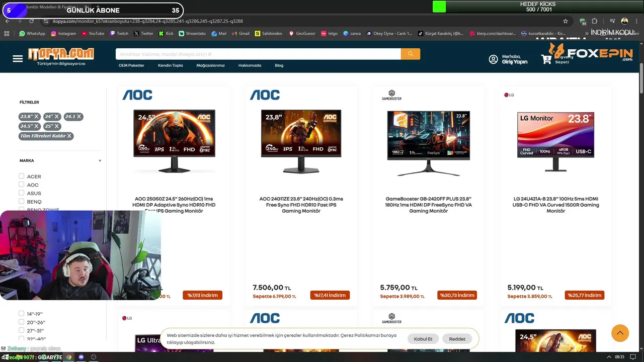Click %25,77 İndirim badge

click(585, 295)
